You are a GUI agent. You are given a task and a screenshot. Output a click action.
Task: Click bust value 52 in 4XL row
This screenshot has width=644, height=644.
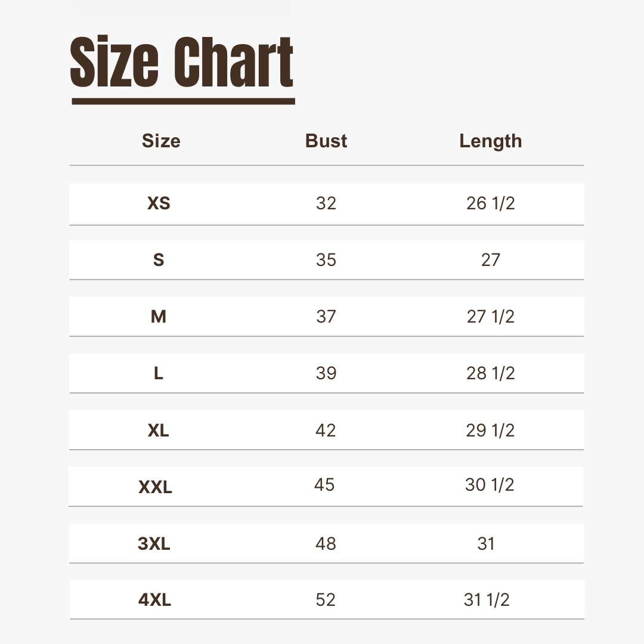pyautogui.click(x=326, y=600)
